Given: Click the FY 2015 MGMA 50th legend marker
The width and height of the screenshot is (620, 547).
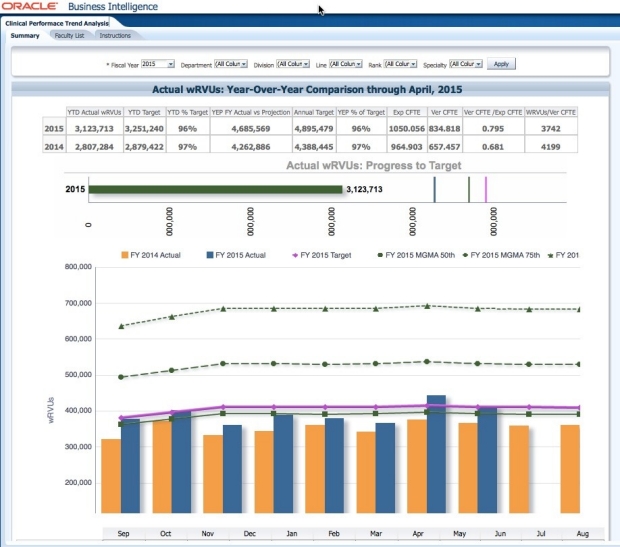Looking at the screenshot, I should tap(376, 255).
